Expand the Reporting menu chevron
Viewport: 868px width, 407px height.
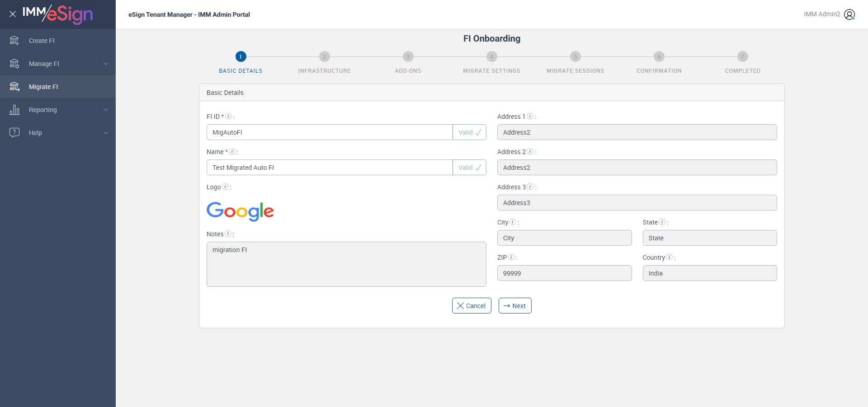click(106, 110)
